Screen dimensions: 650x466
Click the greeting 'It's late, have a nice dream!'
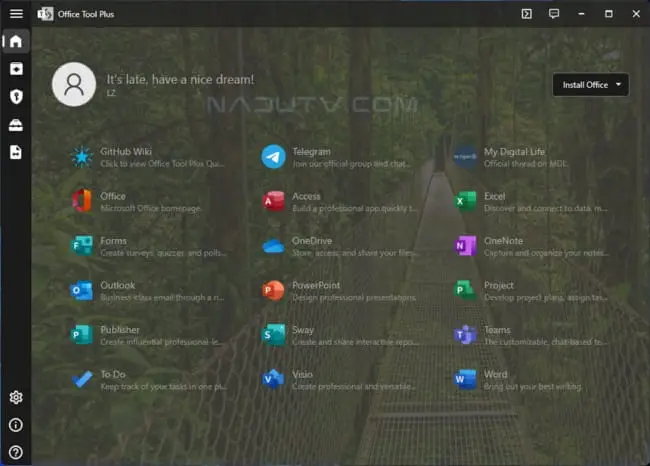pos(180,79)
